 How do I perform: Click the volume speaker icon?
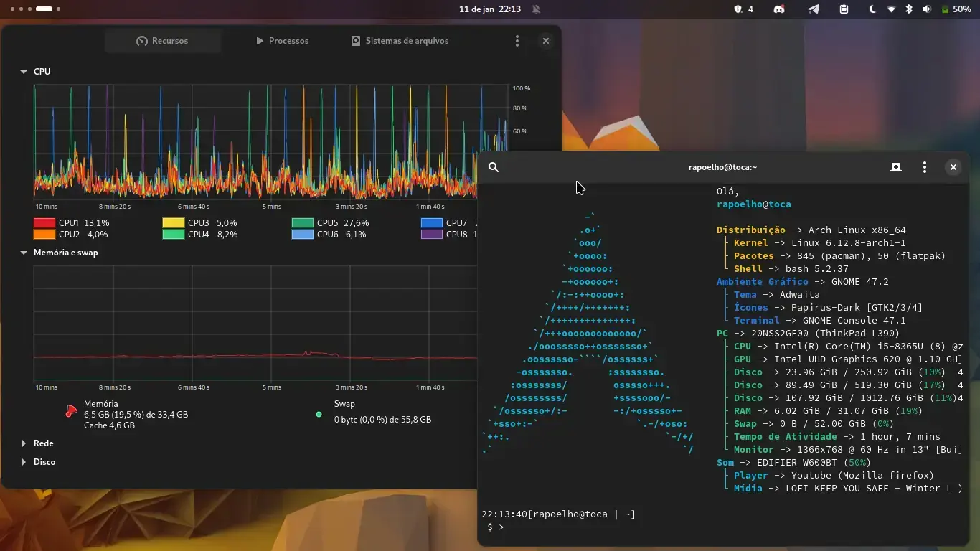click(927, 9)
